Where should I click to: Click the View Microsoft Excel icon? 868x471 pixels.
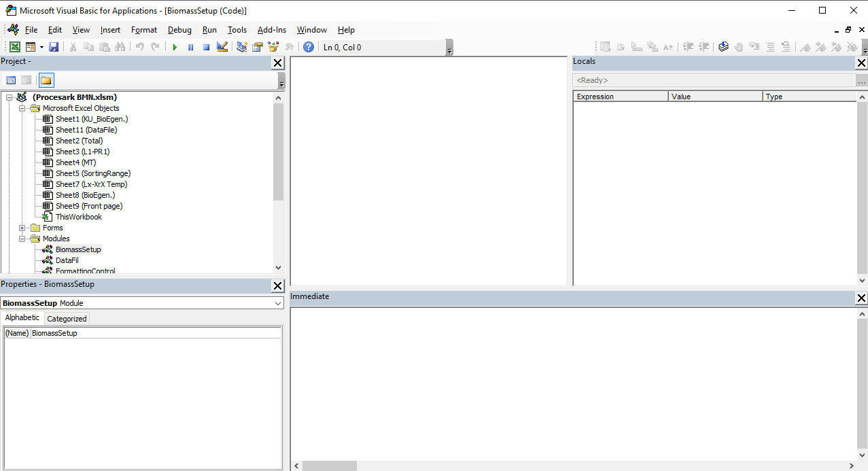click(14, 47)
